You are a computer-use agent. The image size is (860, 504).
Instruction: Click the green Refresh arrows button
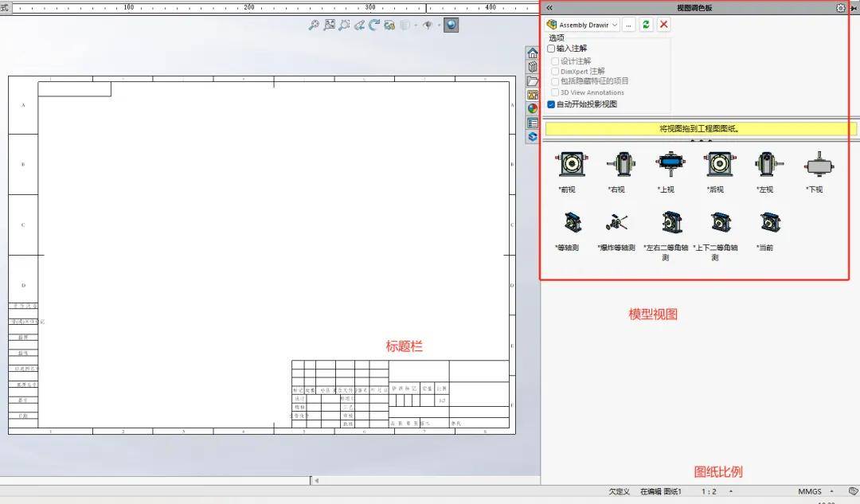point(646,24)
